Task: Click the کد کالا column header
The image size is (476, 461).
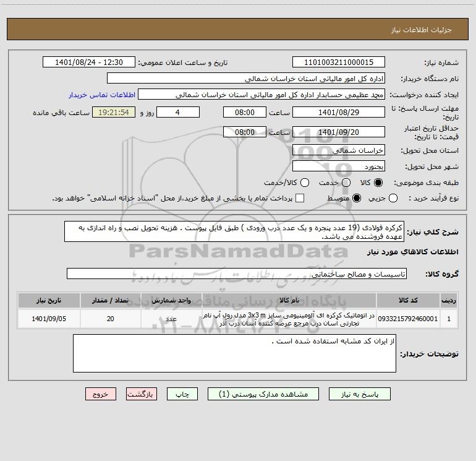Action: tap(408, 301)
